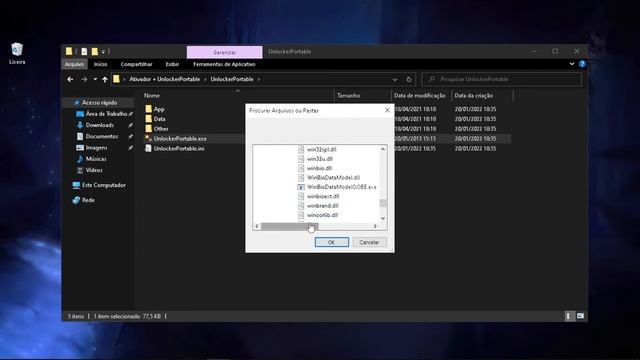Click OK in the browse dialog

pos(331,242)
